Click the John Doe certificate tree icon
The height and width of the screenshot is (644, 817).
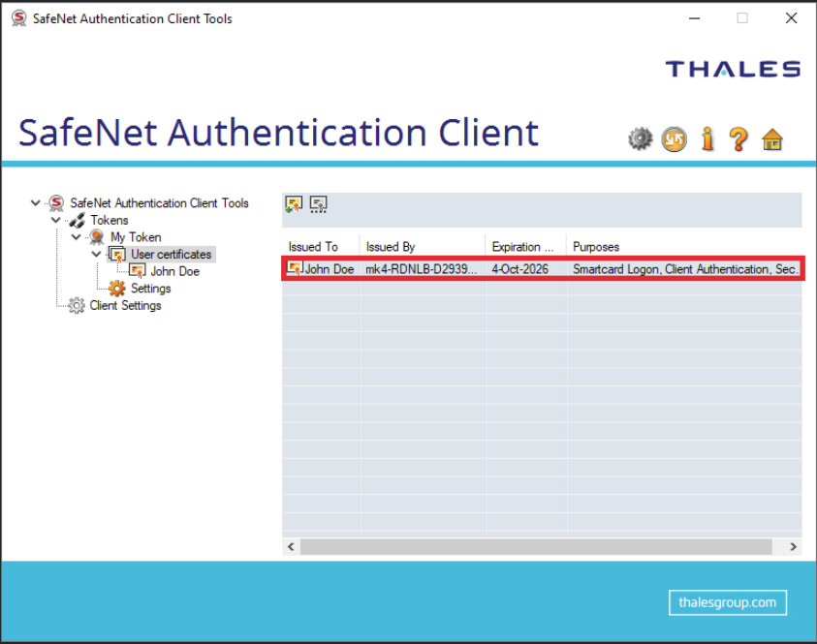click(138, 271)
